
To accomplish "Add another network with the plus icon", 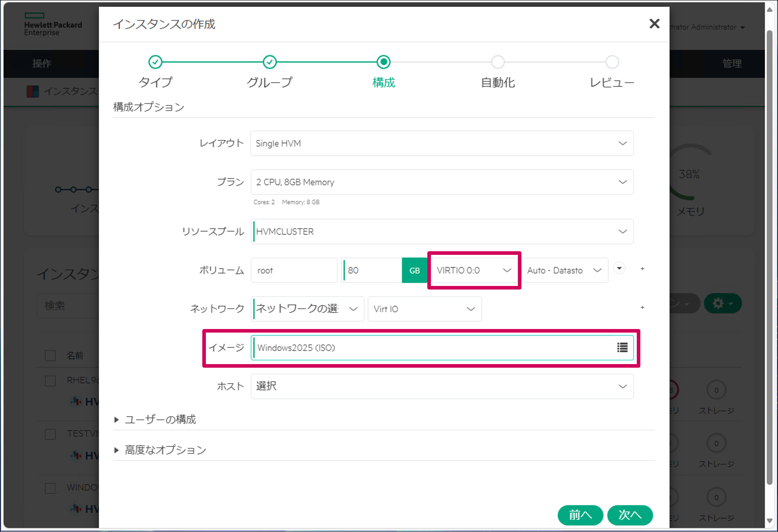I will (642, 307).
